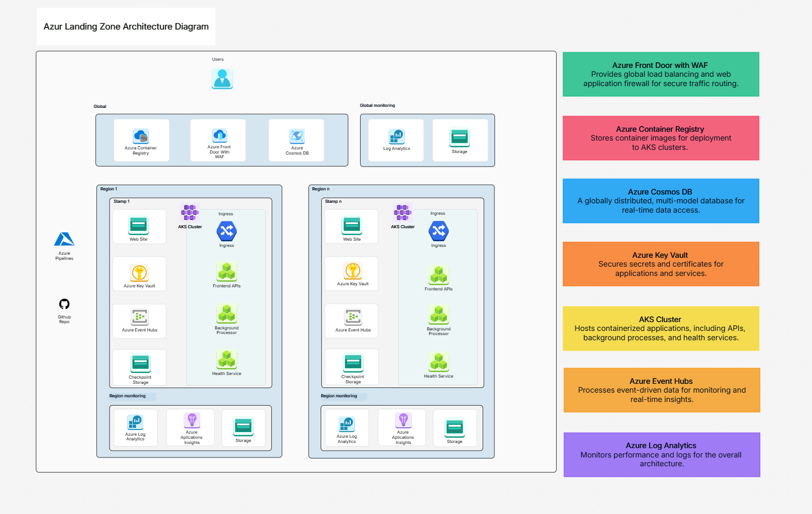The image size is (812, 514).
Task: Click the Frontend APIs icon in Stamp 1
Action: point(226,272)
